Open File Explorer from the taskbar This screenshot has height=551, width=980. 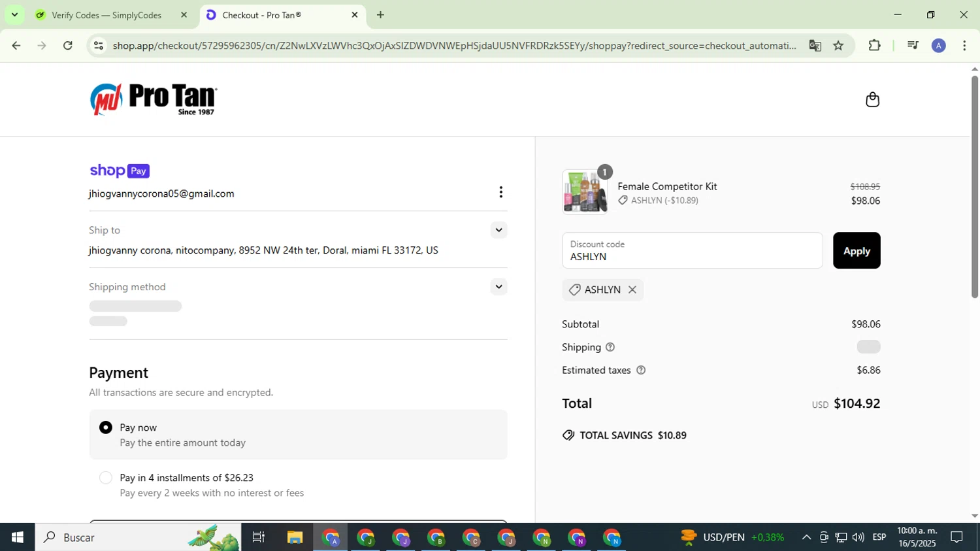[295, 537]
